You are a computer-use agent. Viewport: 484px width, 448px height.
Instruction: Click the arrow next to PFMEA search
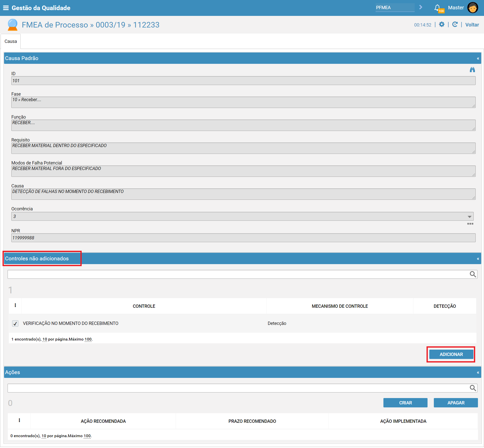[x=421, y=7]
